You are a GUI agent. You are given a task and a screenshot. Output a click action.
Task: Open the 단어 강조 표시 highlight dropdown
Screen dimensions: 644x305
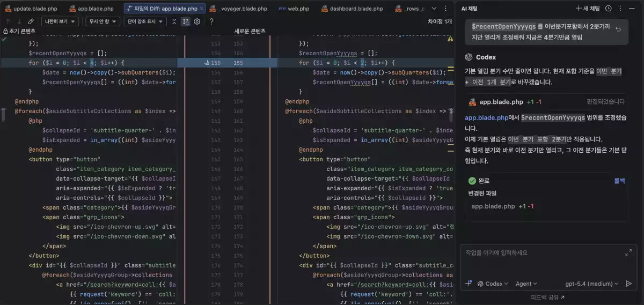tap(145, 21)
